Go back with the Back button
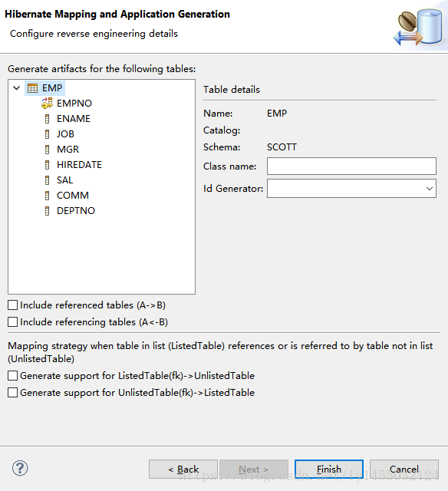The height and width of the screenshot is (491, 448). coord(183,469)
